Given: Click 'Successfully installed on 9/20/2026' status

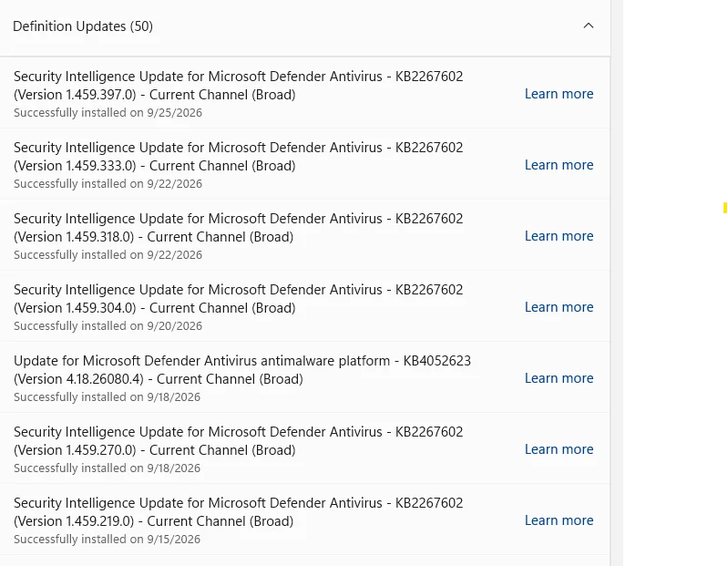Looking at the screenshot, I should tap(108, 326).
